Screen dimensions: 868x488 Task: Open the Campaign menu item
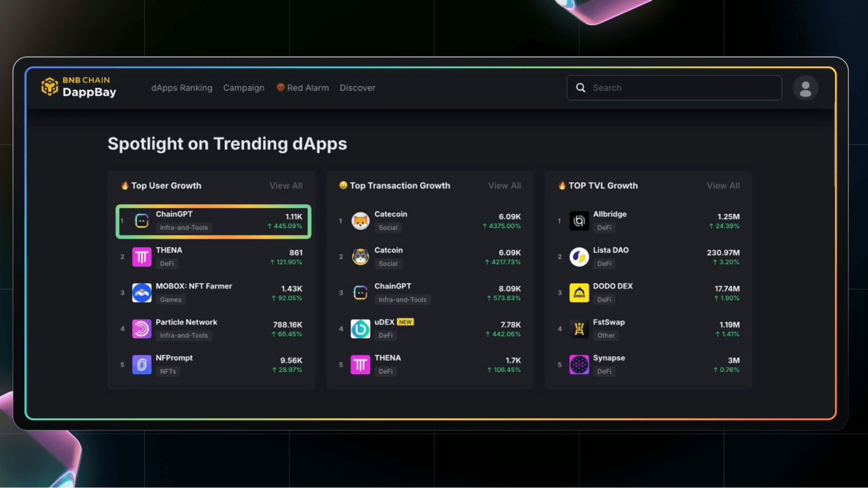(244, 88)
